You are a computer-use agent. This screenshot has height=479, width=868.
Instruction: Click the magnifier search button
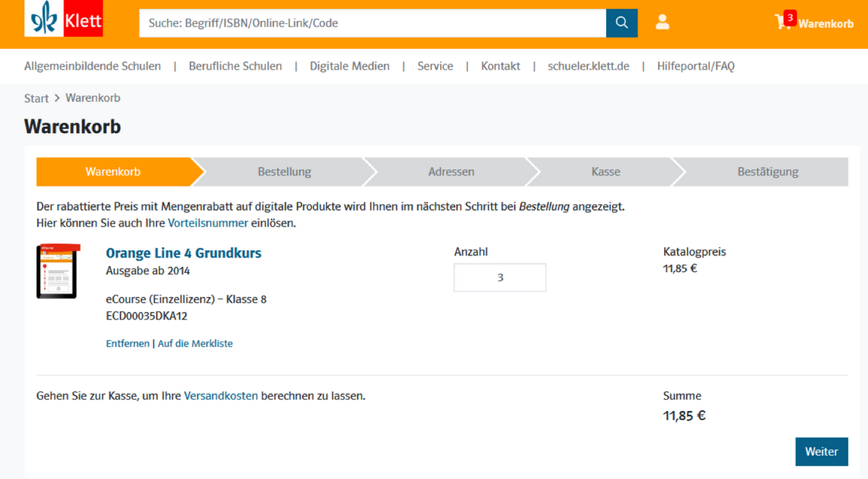[x=621, y=23]
